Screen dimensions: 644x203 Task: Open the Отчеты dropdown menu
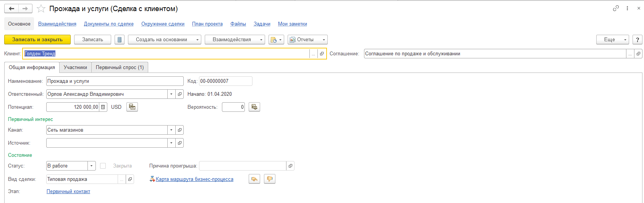[x=307, y=40]
